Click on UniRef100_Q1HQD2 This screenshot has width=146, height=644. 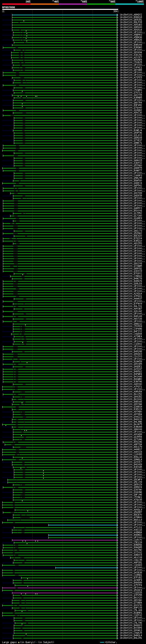pos(131,110)
